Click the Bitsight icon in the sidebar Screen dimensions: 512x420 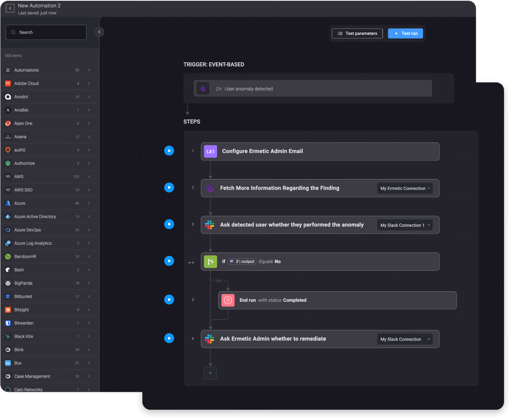tap(8, 310)
